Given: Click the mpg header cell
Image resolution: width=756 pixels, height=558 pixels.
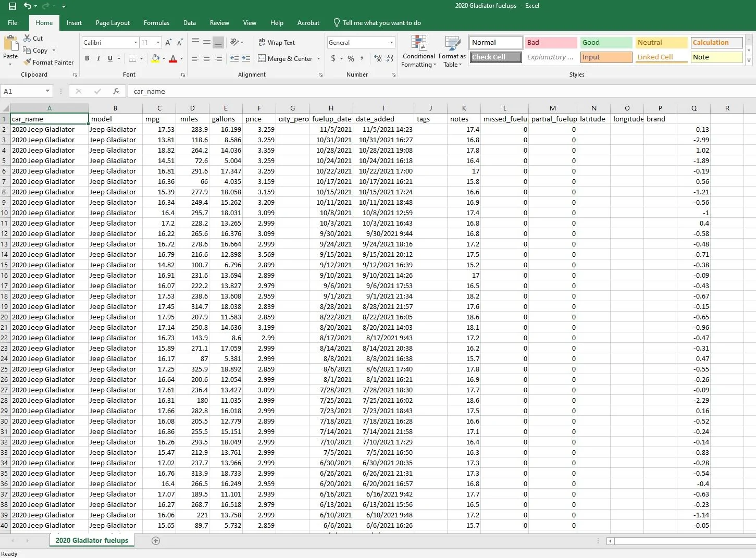Looking at the screenshot, I should tap(159, 119).
